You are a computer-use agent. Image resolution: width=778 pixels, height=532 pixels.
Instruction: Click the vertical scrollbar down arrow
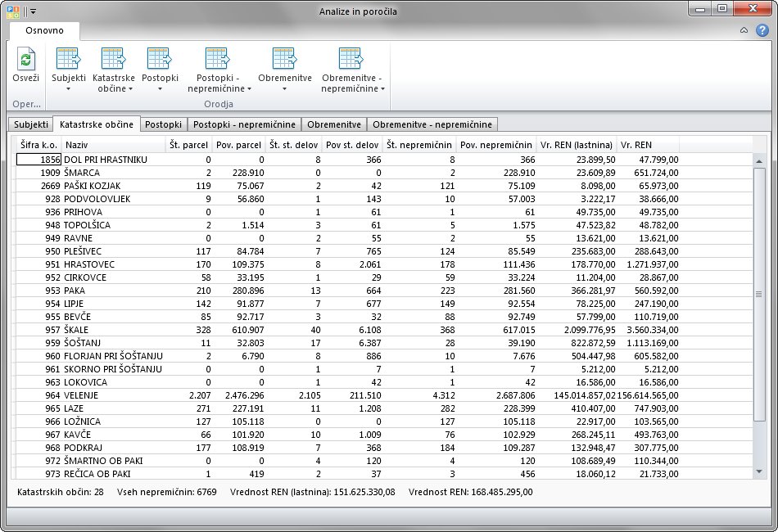[758, 471]
